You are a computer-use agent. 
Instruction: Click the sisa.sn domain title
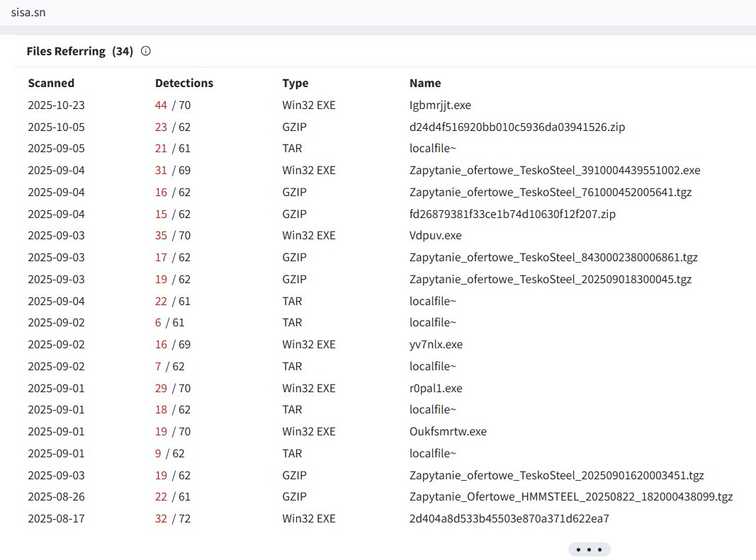point(28,12)
